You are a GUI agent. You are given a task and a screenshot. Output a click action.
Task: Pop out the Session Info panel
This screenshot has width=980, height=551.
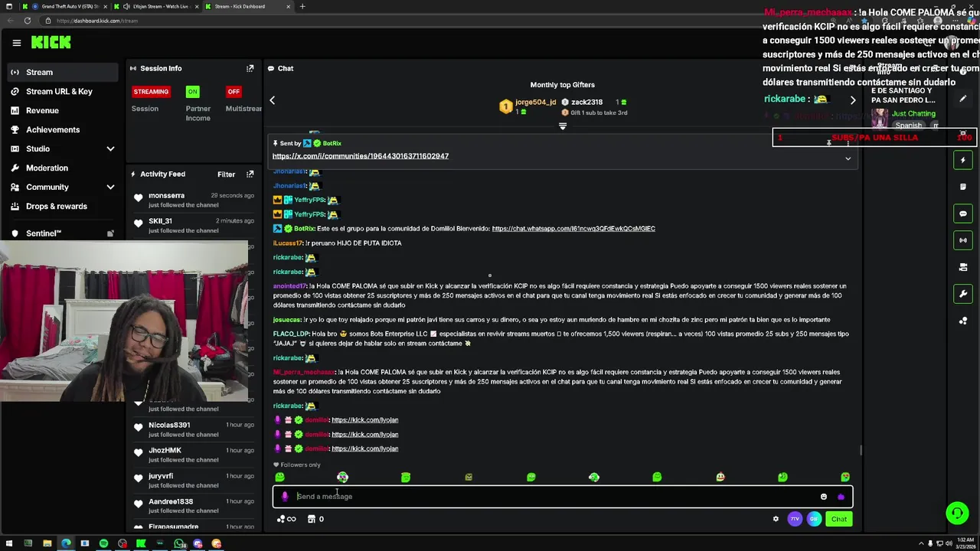pyautogui.click(x=250, y=68)
